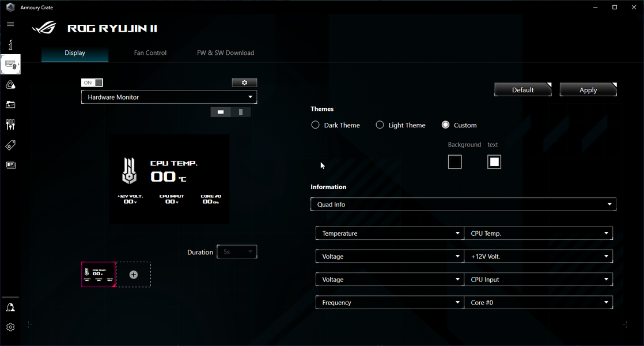This screenshot has width=644, height=346.
Task: Open the Core #0 sensor dropdown
Action: (x=539, y=302)
